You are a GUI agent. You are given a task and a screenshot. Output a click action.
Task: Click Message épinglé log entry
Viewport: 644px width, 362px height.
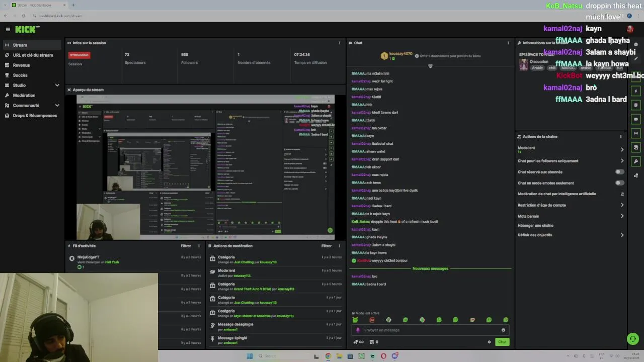point(276,340)
